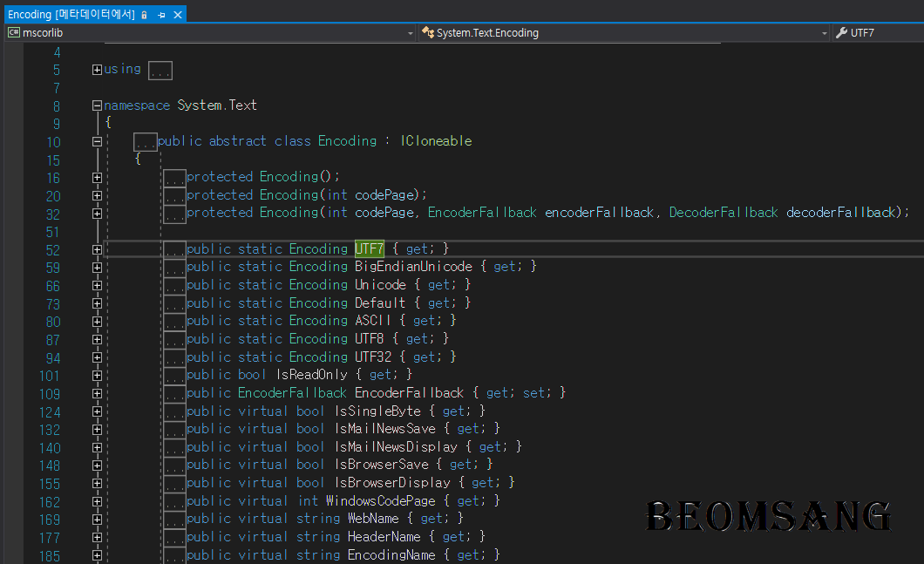
Task: Expand the IsMailNewsDisplay property region
Action: coord(98,447)
